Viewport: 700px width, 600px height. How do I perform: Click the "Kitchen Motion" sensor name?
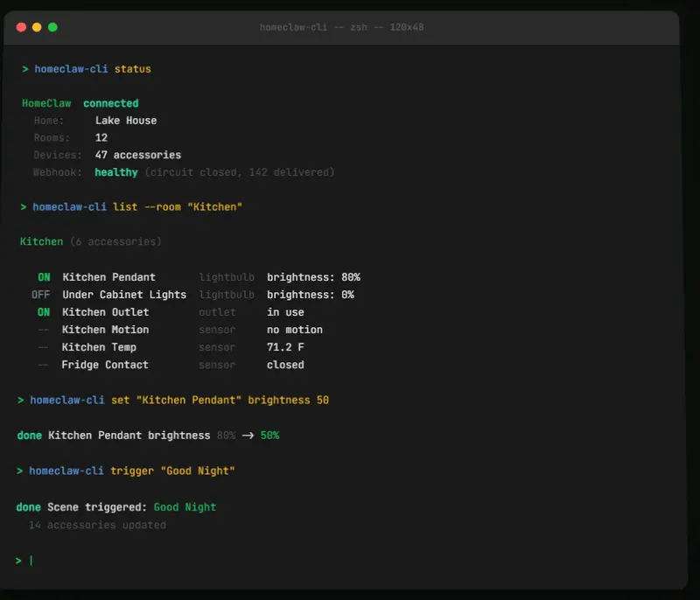click(105, 330)
